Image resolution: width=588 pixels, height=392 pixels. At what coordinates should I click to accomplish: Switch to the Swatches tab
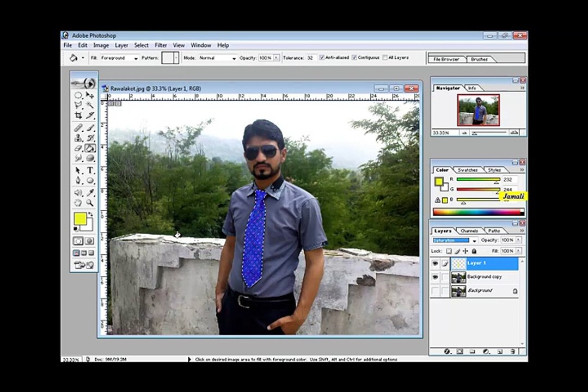pyautogui.click(x=468, y=170)
